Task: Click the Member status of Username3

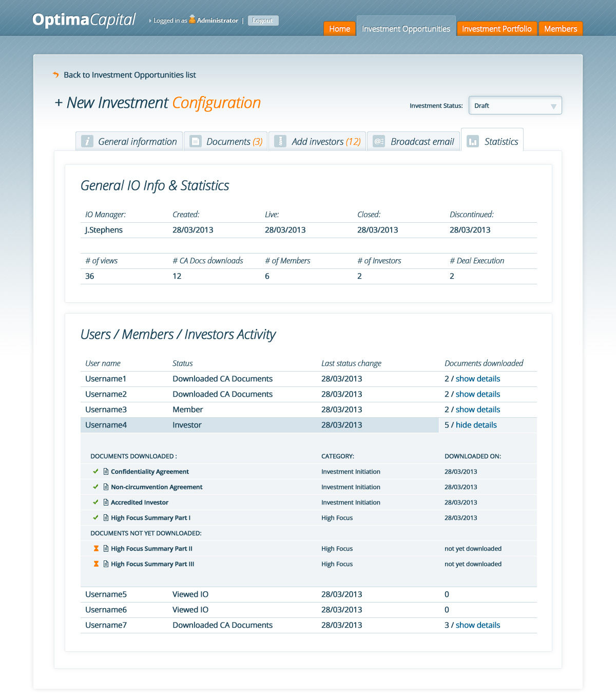Action: click(188, 410)
